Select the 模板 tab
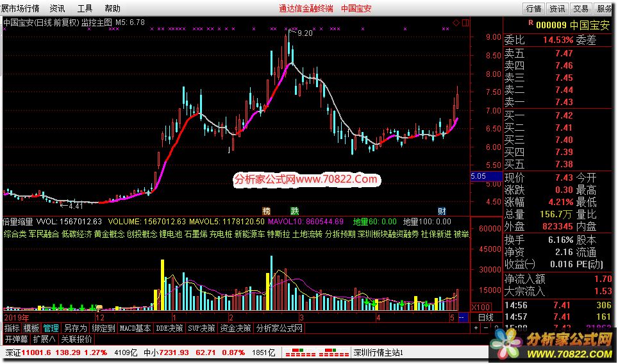Screen dimensions: 618x364 tap(31, 328)
